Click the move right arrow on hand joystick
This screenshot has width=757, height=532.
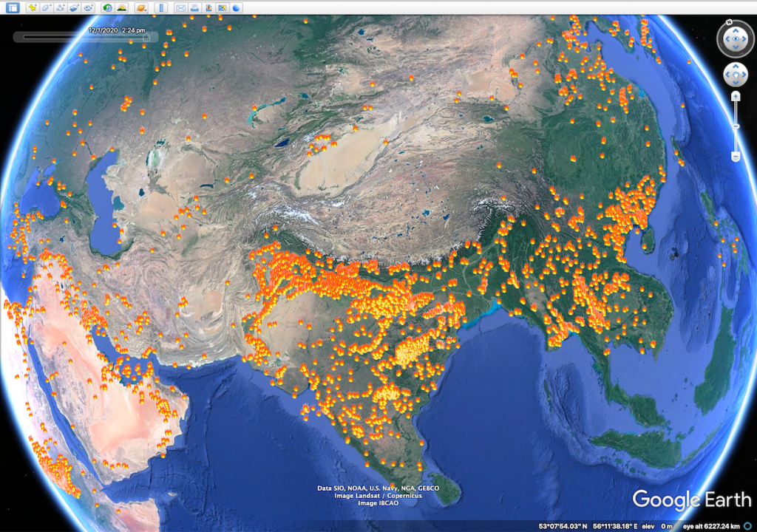pyautogui.click(x=744, y=75)
